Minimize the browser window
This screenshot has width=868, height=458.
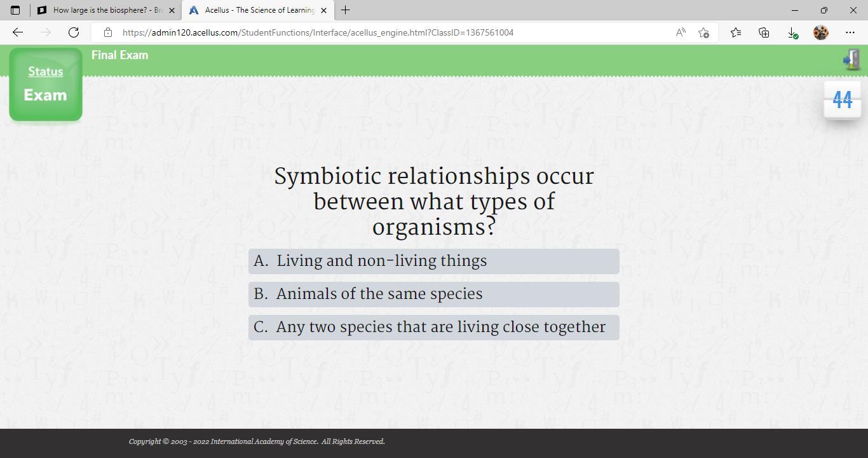[x=794, y=10]
